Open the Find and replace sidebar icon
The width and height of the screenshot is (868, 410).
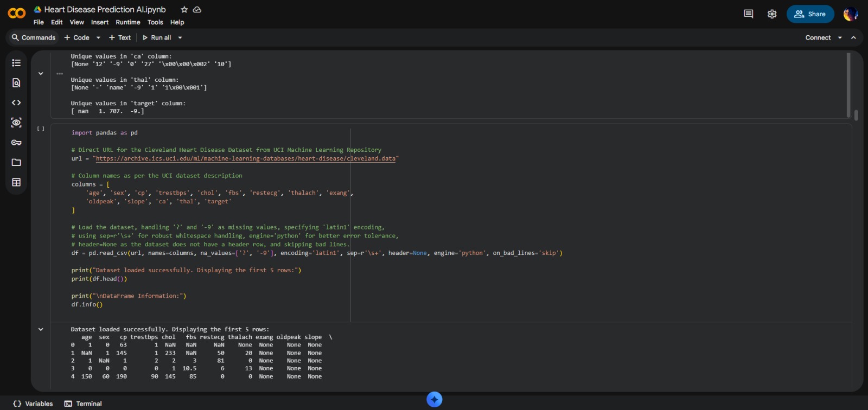(16, 83)
